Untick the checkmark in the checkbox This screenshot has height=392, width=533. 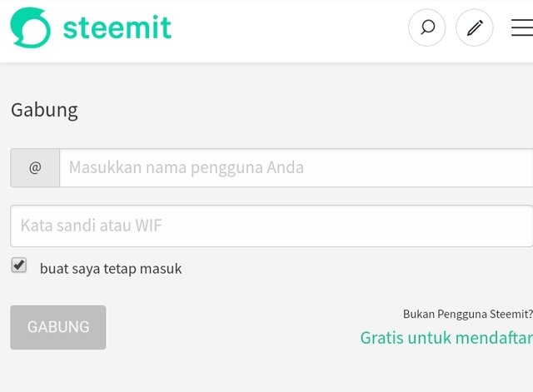click(19, 265)
